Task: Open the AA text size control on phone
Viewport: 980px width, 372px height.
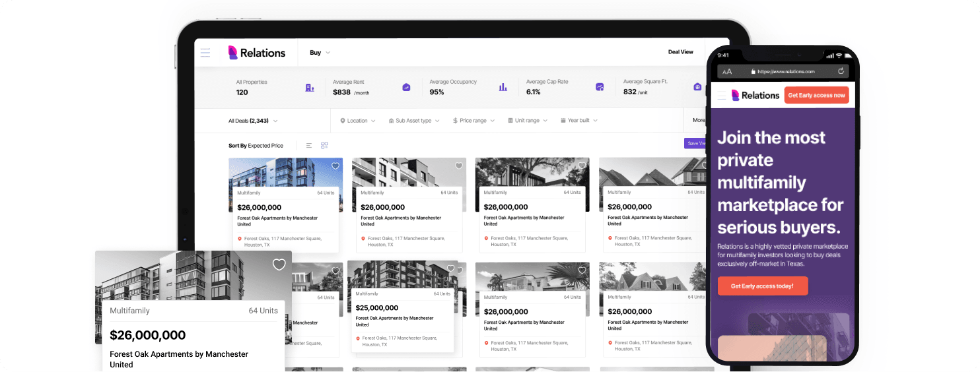Action: (x=727, y=71)
